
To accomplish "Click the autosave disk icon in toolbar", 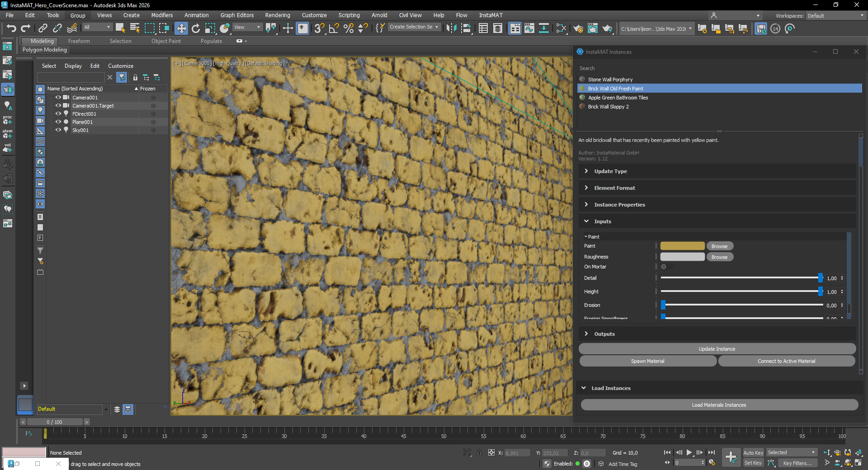I will click(x=761, y=28).
